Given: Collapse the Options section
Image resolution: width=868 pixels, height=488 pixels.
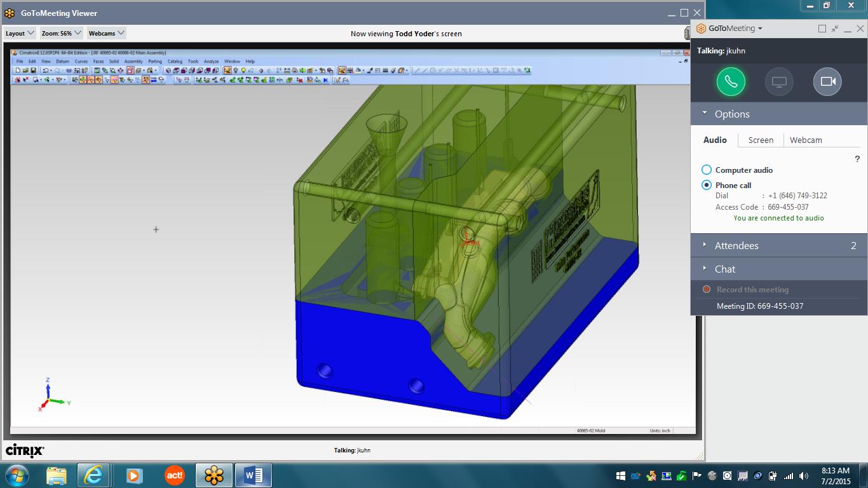Looking at the screenshot, I should [704, 113].
